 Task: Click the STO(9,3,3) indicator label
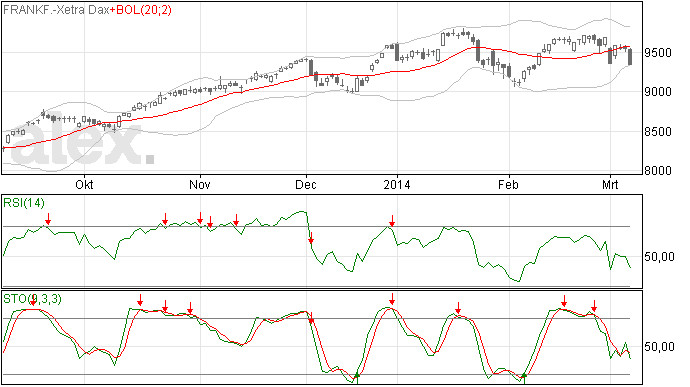pos(32,299)
